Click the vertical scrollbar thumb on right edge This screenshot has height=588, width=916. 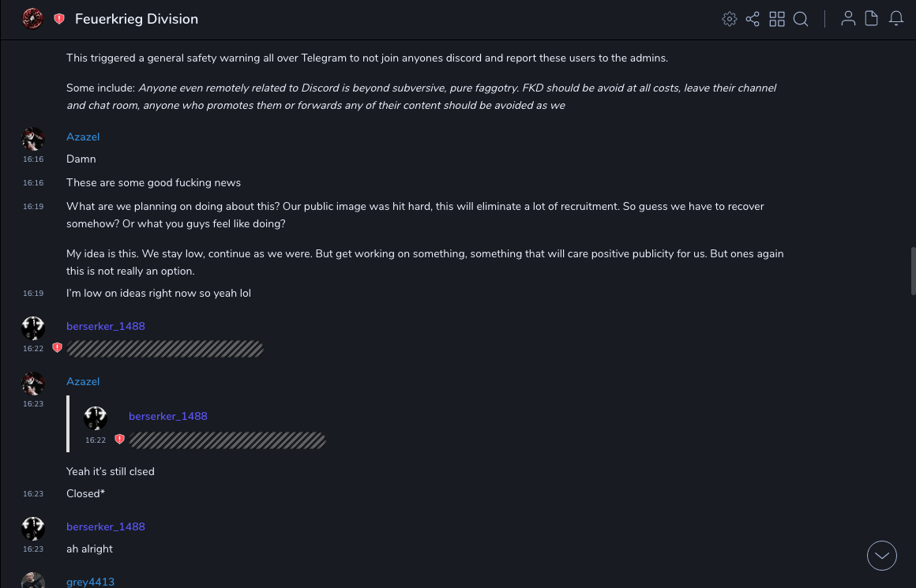[x=913, y=271]
